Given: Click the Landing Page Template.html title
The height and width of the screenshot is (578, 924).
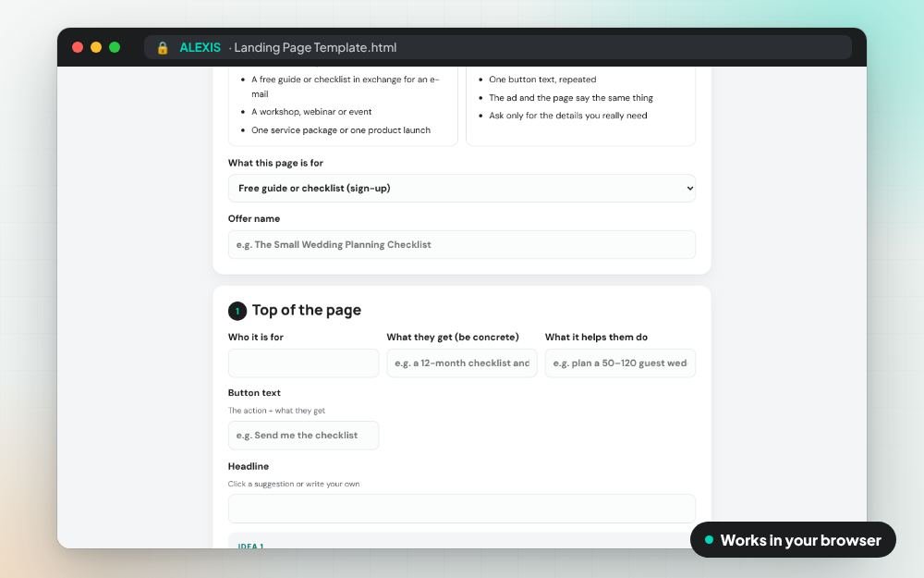Looking at the screenshot, I should (x=315, y=48).
